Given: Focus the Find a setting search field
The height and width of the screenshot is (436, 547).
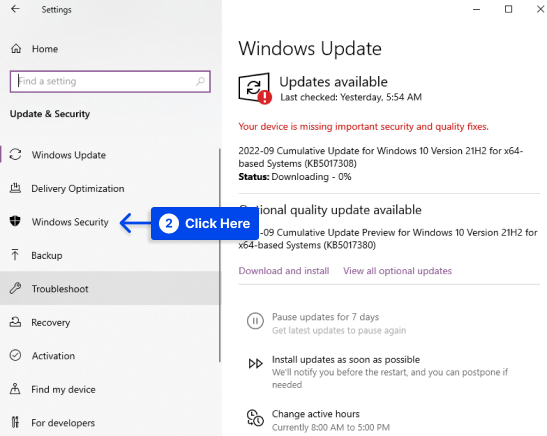Looking at the screenshot, I should [x=110, y=82].
